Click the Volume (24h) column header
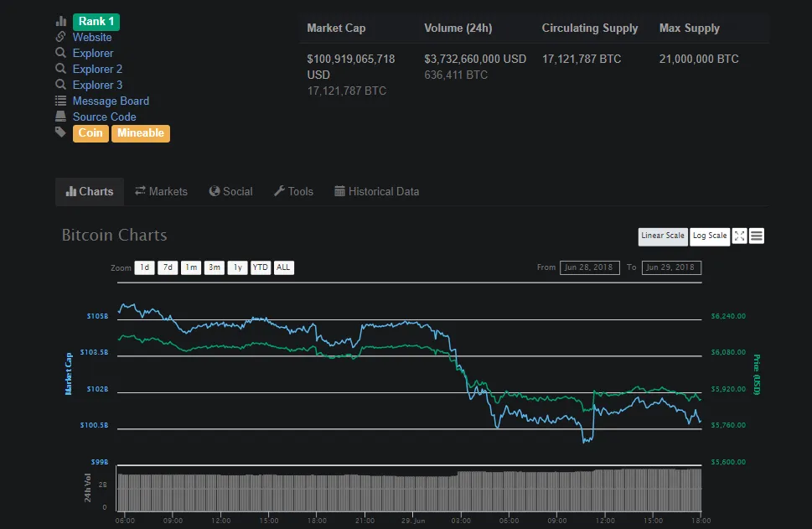Viewport: 812px width, 529px height. 458,28
